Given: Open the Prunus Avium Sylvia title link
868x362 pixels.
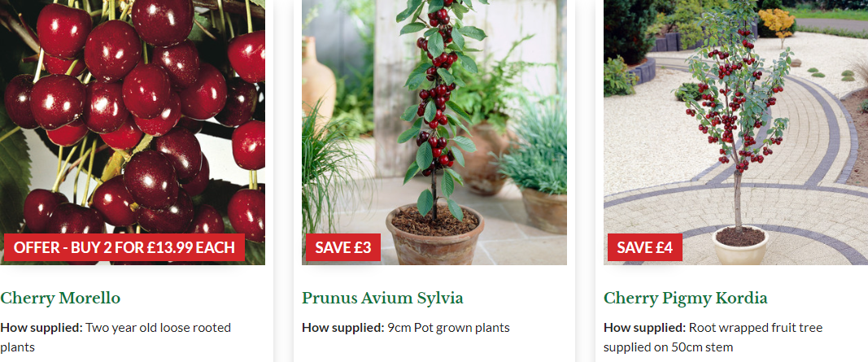Looking at the screenshot, I should 382,299.
